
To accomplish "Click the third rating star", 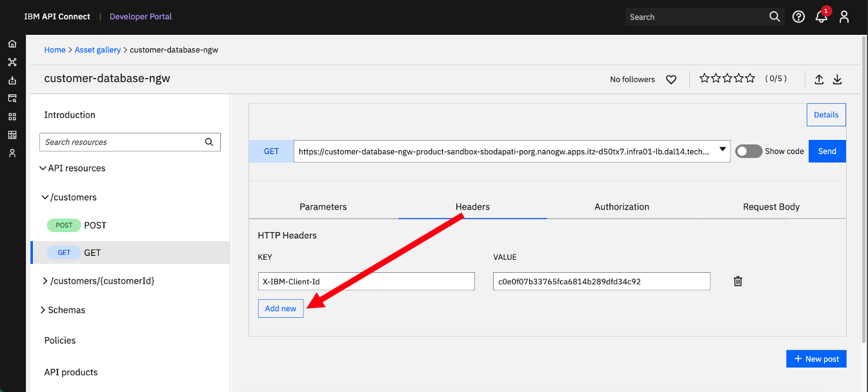I will pyautogui.click(x=727, y=78).
